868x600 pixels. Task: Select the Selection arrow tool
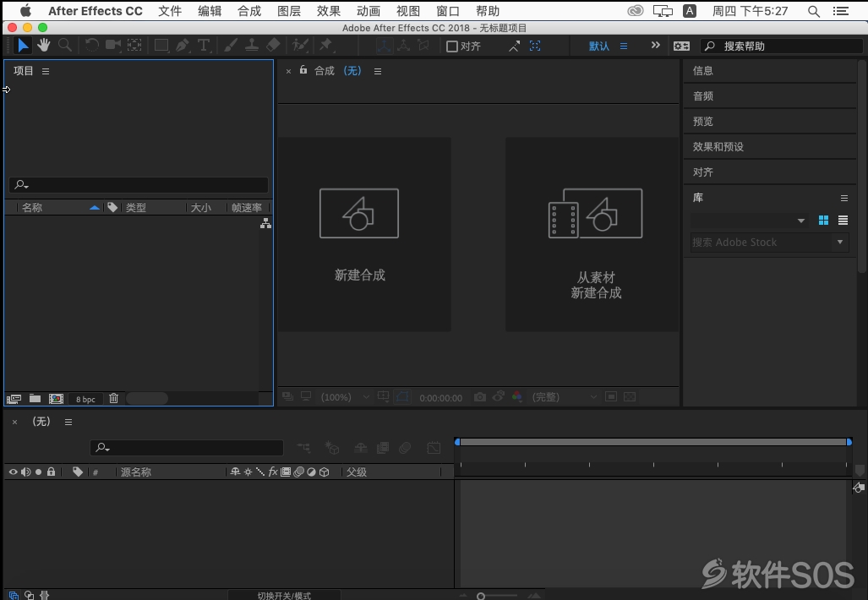(24, 46)
